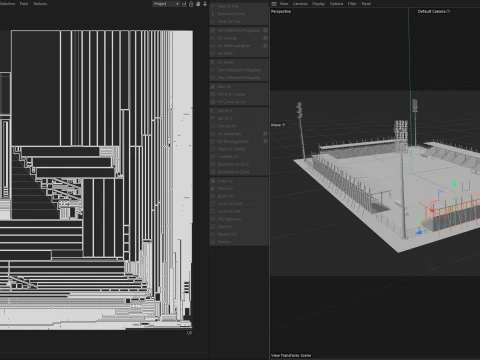
Task: Select UV Straighten
Action: [x=236, y=134]
